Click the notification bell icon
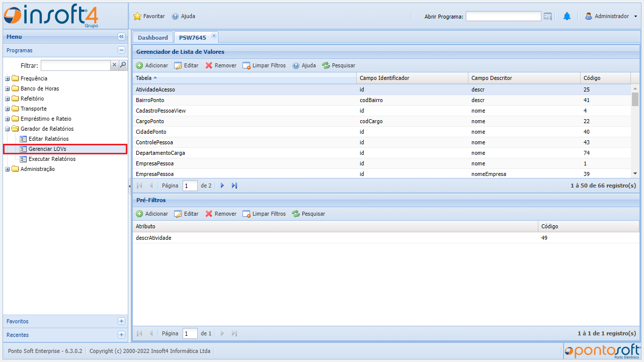Image resolution: width=644 pixels, height=362 pixels. coord(567,16)
